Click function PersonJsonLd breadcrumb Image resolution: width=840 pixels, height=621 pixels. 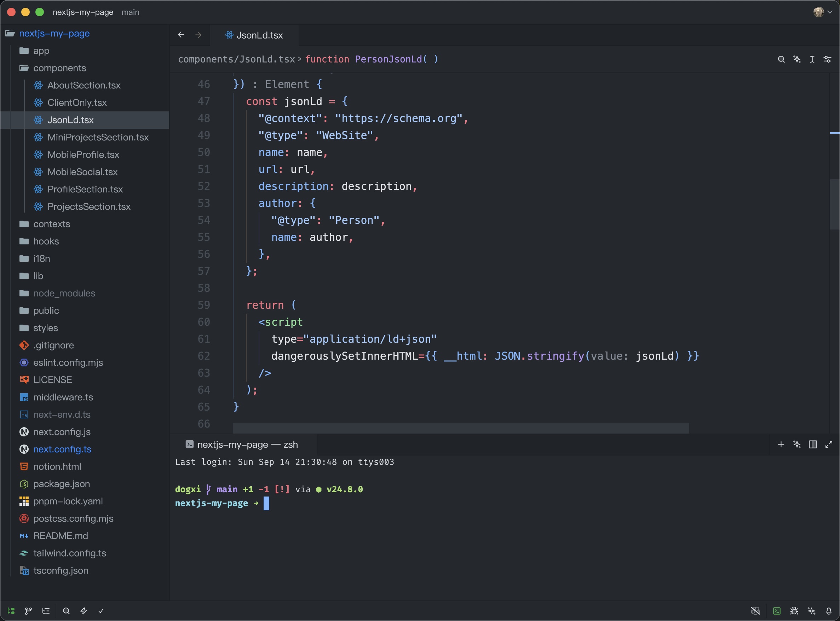pos(372,59)
